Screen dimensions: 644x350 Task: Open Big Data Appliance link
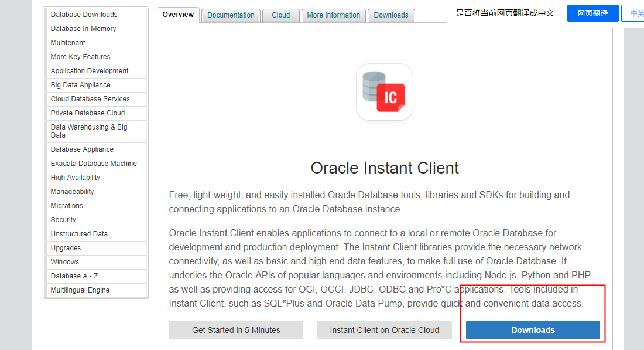pos(96,85)
